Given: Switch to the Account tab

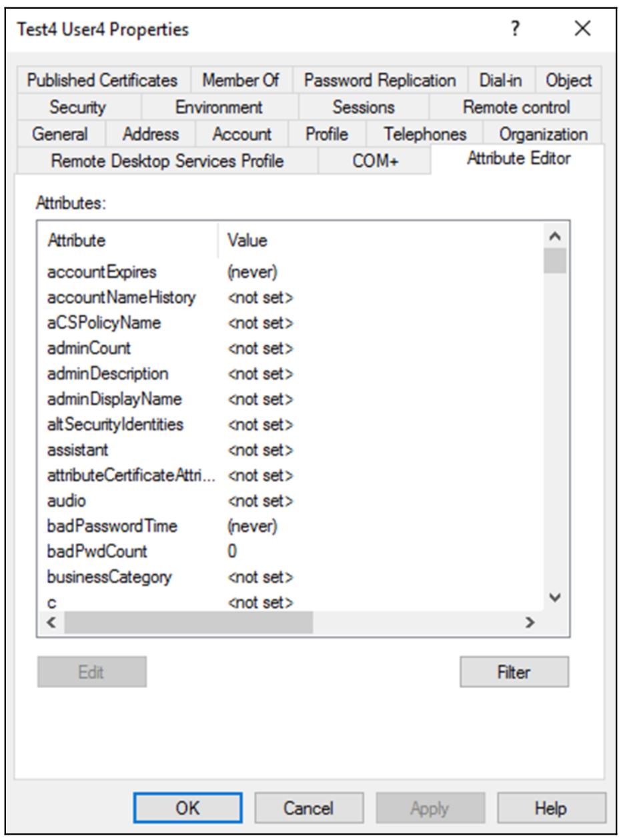Looking at the screenshot, I should point(241,133).
